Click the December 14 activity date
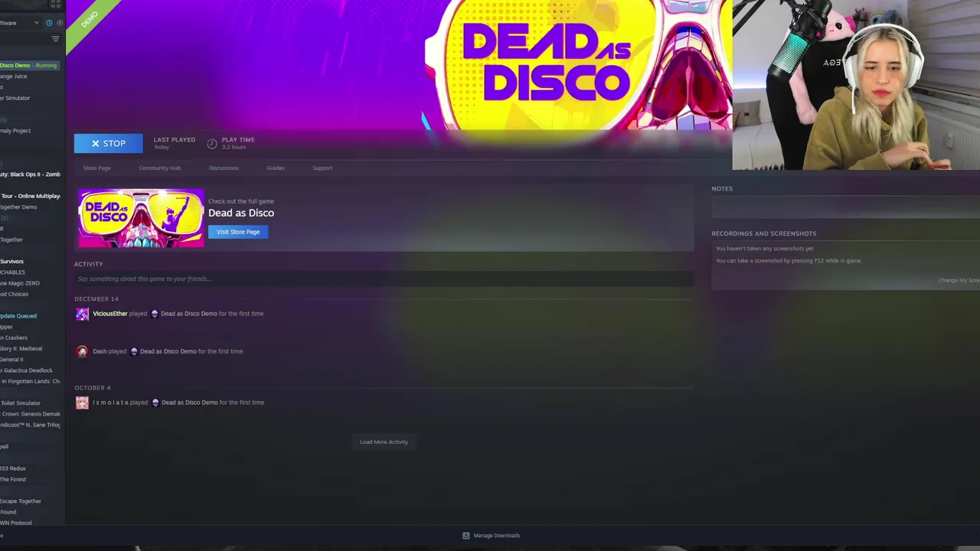980x551 pixels. (x=96, y=299)
